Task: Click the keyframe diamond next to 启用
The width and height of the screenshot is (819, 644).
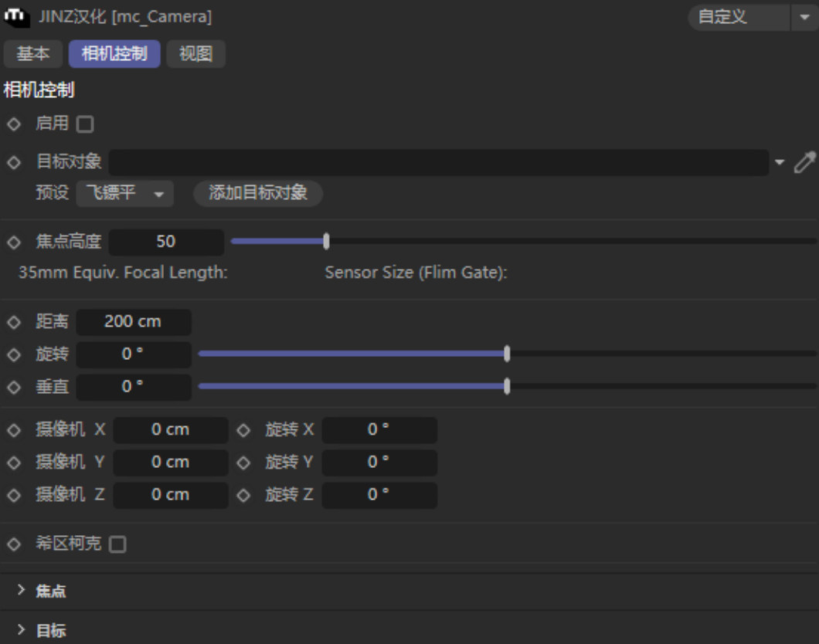Action: coord(12,124)
